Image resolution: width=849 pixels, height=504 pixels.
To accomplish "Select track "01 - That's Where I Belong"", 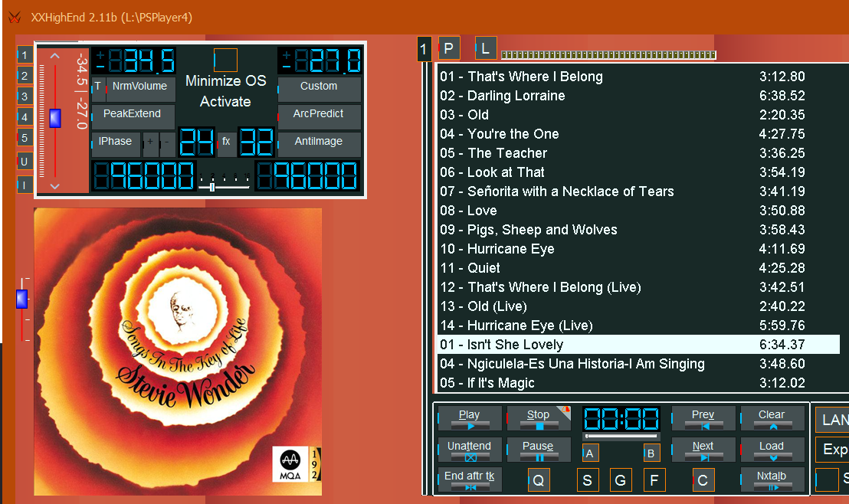I will click(x=639, y=77).
